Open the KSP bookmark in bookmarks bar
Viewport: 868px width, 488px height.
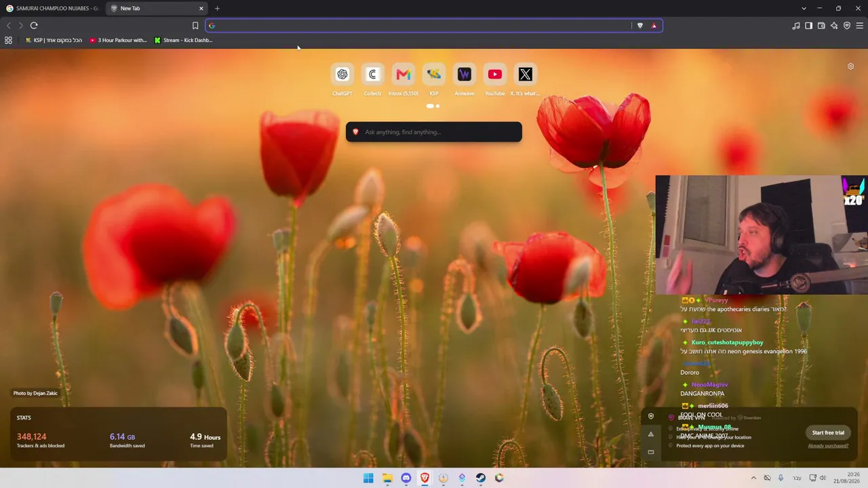54,40
